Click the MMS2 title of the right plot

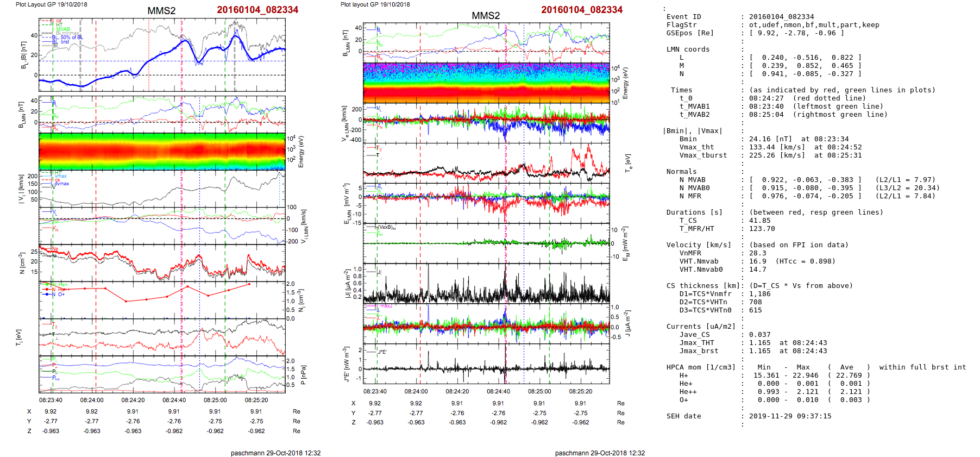[x=485, y=16]
